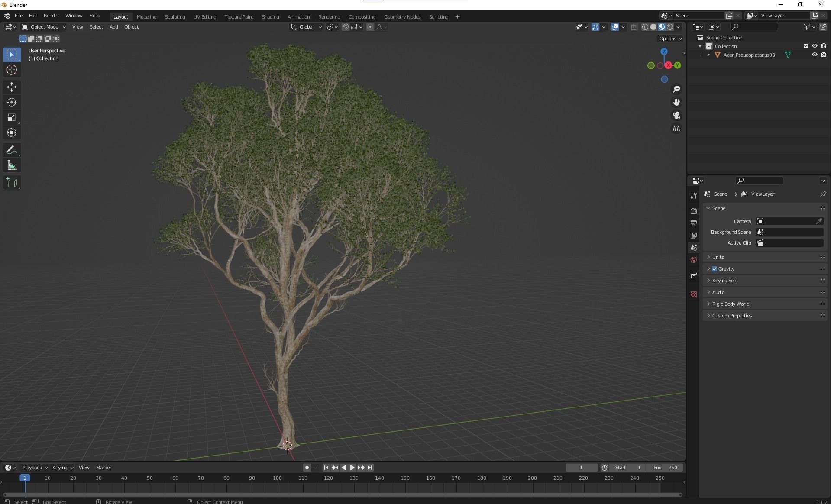Toggle viewport gizmos display button
This screenshot has height=504, width=831.
coord(595,27)
